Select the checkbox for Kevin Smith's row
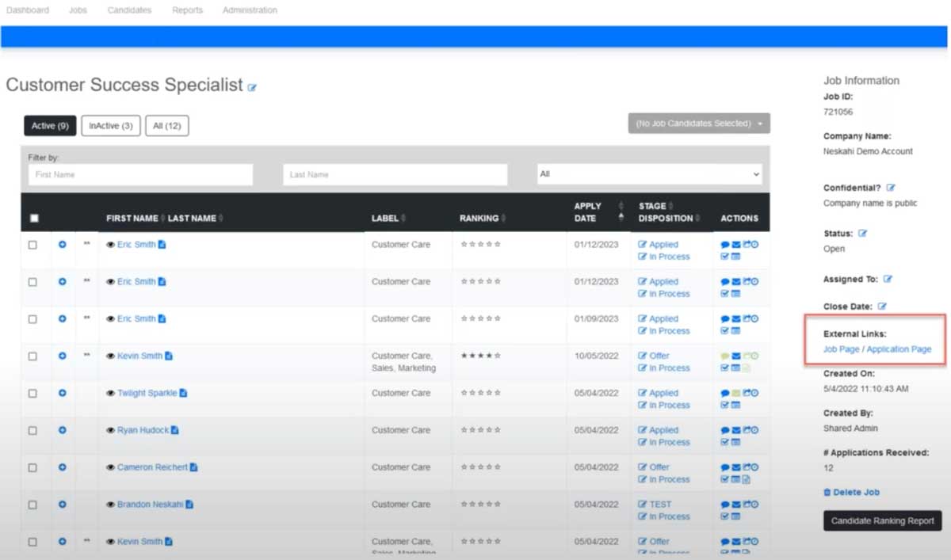The width and height of the screenshot is (951, 560). (x=32, y=356)
